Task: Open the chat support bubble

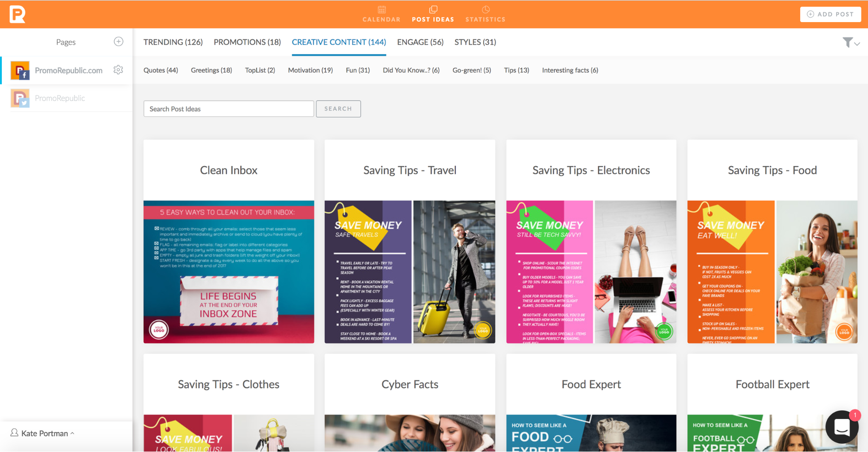Action: click(x=842, y=427)
